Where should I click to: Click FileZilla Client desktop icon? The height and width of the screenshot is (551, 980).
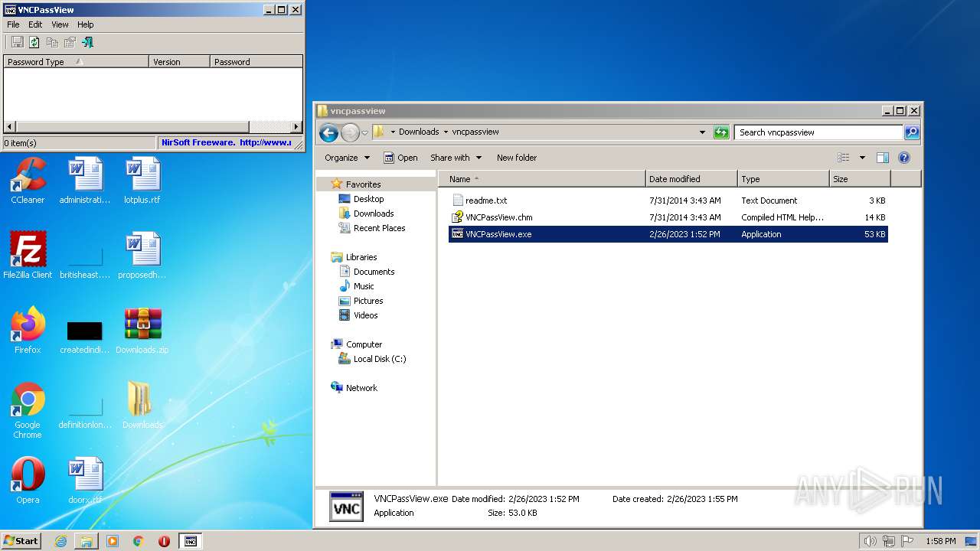[x=28, y=255]
